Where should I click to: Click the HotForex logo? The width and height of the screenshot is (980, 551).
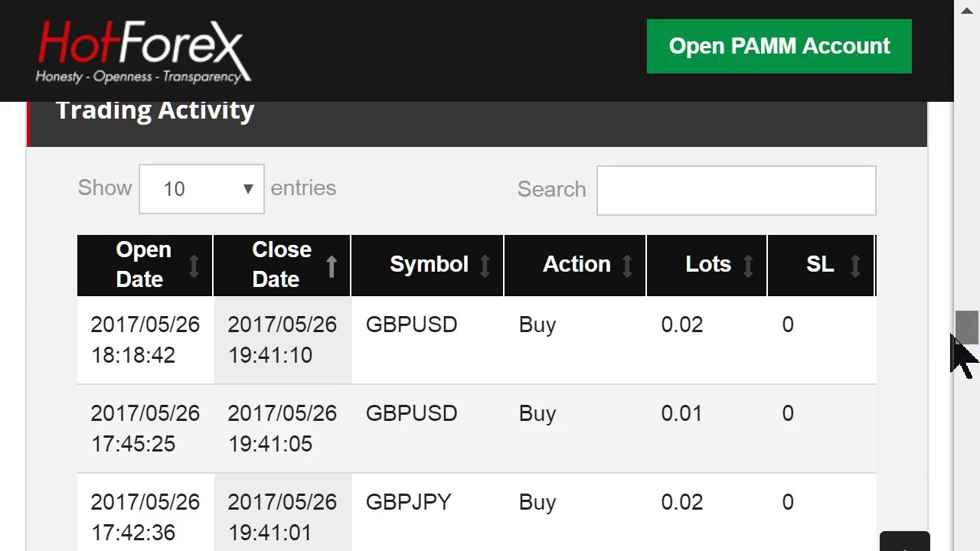click(143, 51)
